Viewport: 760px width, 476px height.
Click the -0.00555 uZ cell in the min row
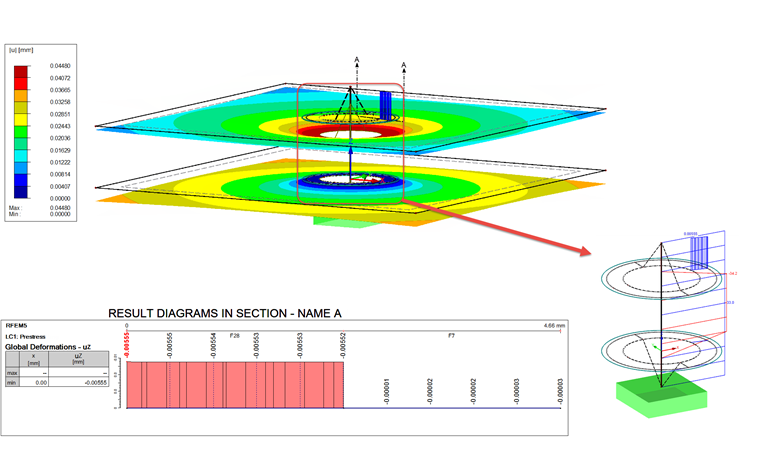(x=79, y=382)
